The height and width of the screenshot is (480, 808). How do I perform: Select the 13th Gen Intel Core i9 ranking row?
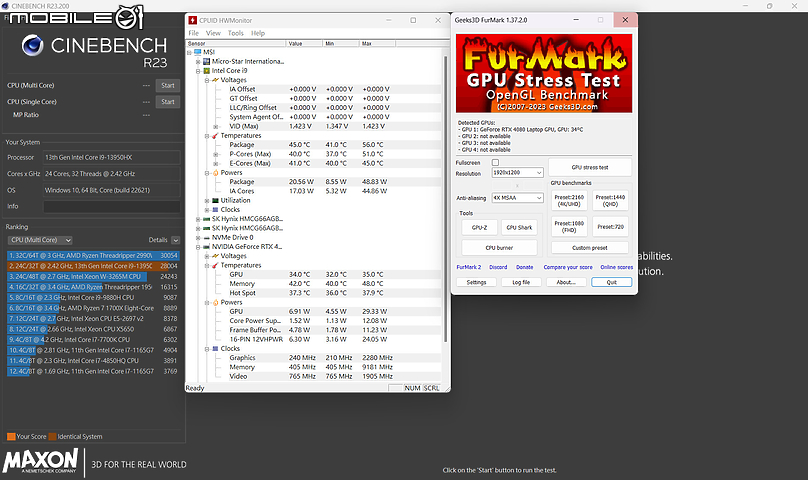point(93,266)
